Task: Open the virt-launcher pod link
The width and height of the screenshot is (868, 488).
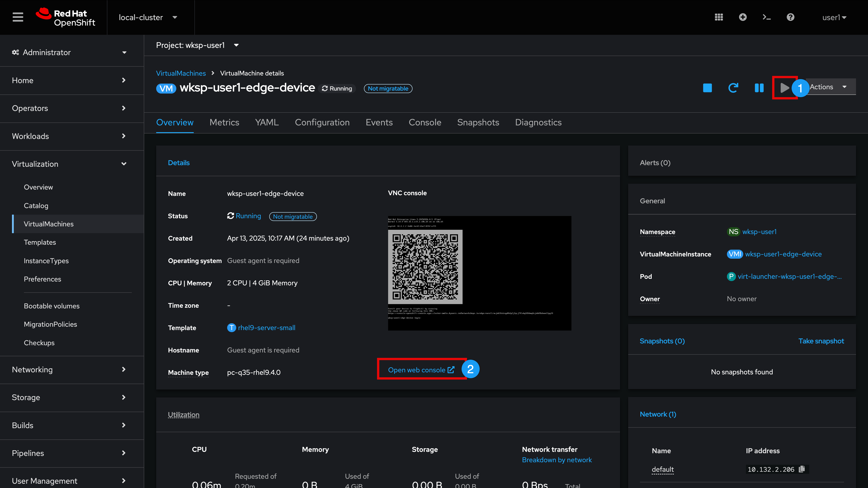Action: 790,277
